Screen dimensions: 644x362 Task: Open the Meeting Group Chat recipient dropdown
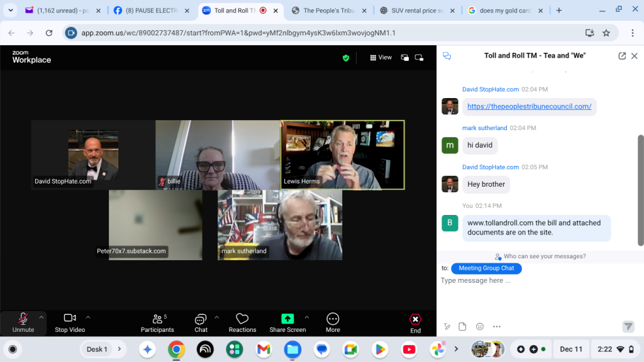coord(486,268)
